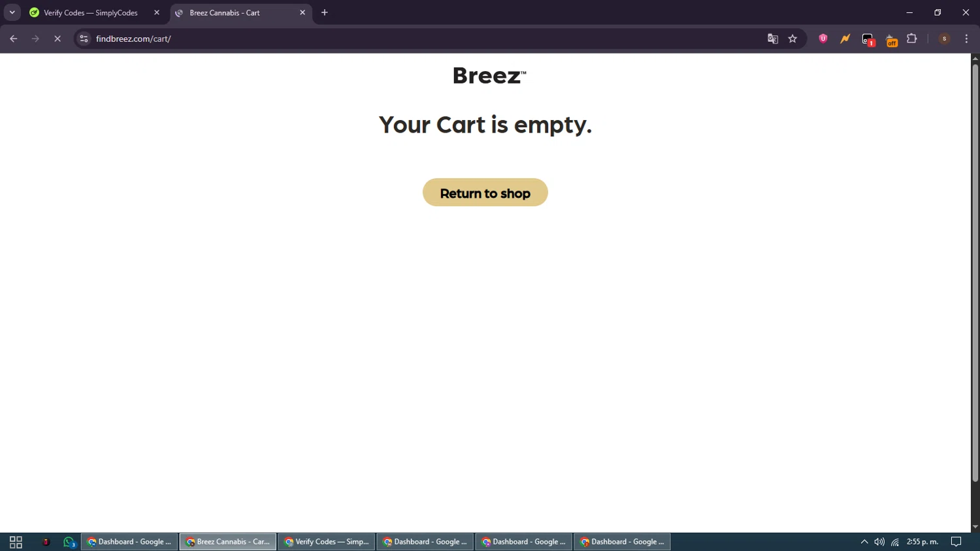Click the Return to shop button
980x551 pixels.
tap(485, 193)
